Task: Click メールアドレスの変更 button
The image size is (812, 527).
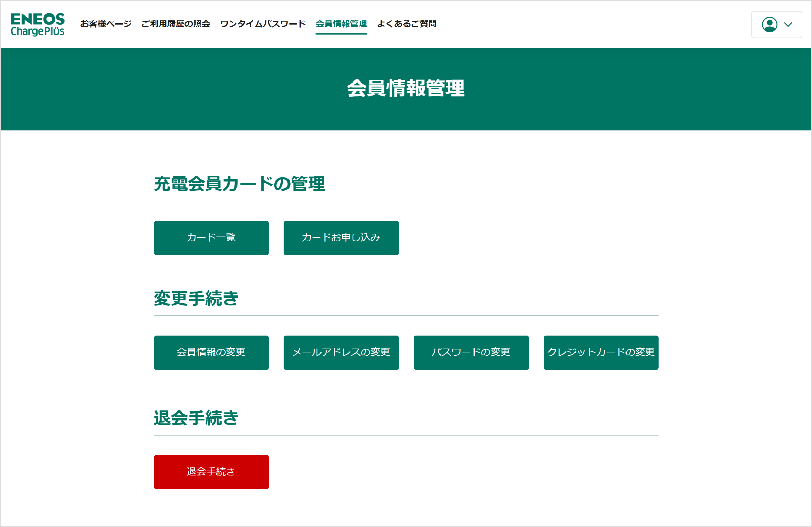Action: [x=341, y=353]
